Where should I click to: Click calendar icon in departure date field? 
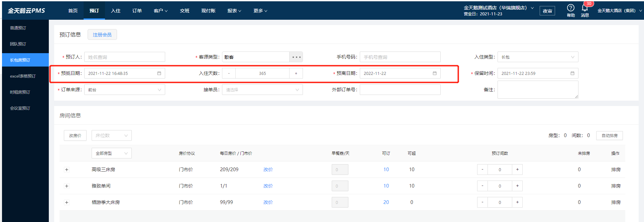(x=435, y=73)
